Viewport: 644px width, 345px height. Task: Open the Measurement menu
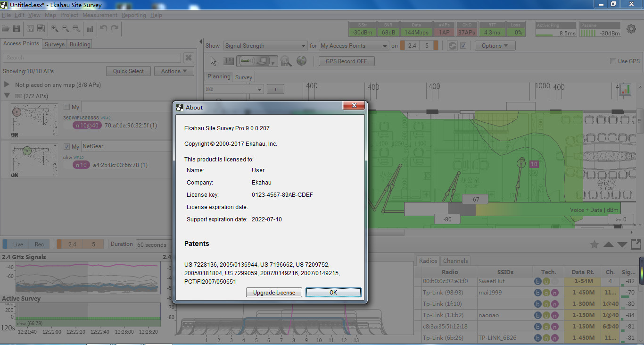100,15
